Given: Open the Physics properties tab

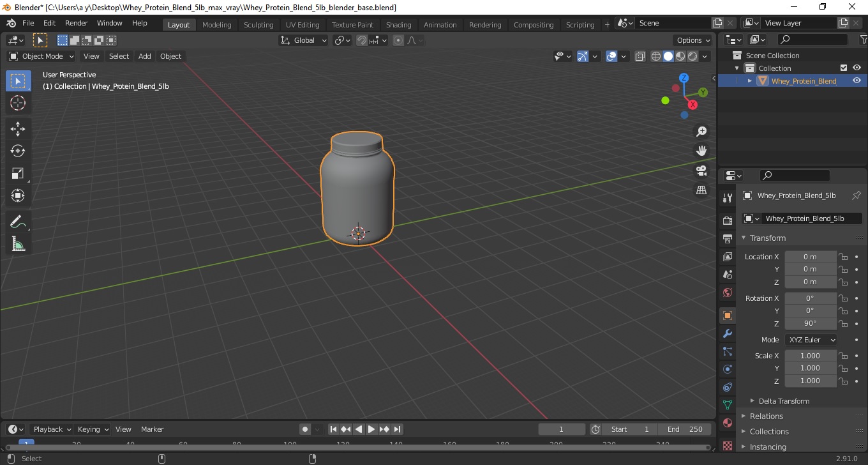Looking at the screenshot, I should (727, 369).
